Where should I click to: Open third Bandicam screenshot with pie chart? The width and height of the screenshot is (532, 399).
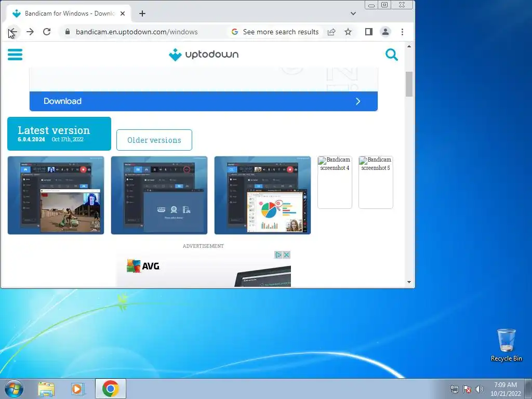pos(262,195)
